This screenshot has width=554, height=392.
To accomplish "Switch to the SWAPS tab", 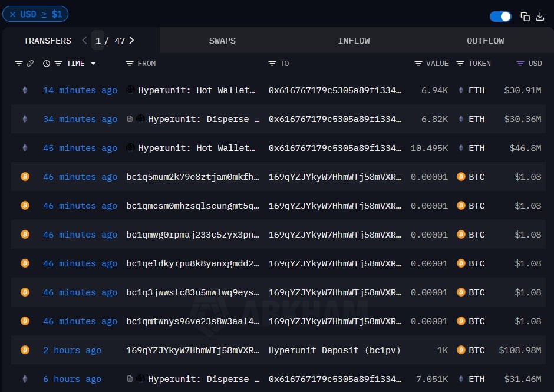I will click(x=222, y=41).
